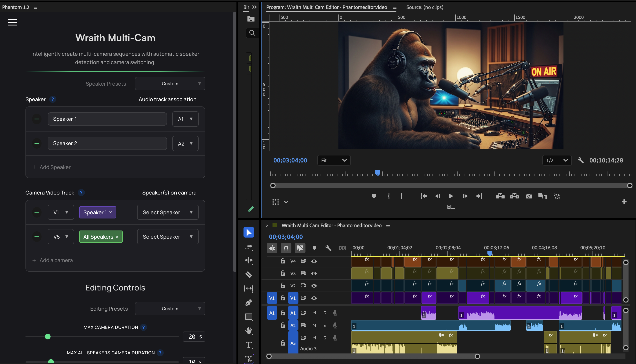Select the Hand tool
This screenshot has width=636, height=364.
(249, 331)
